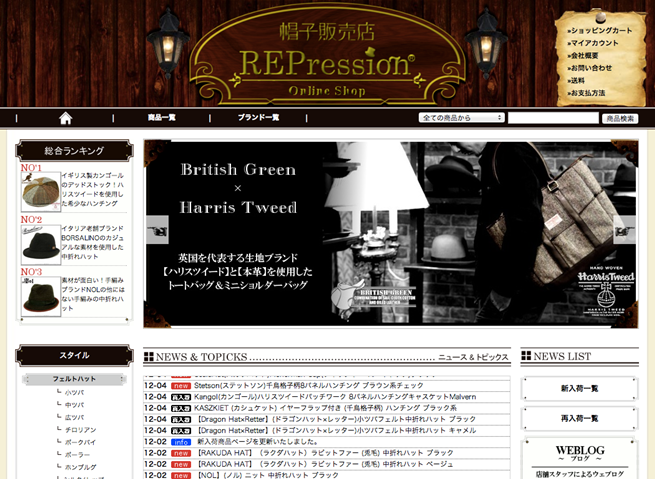Open Stetson 千鳥格子柄8パネルハンチング news item

(x=309, y=385)
